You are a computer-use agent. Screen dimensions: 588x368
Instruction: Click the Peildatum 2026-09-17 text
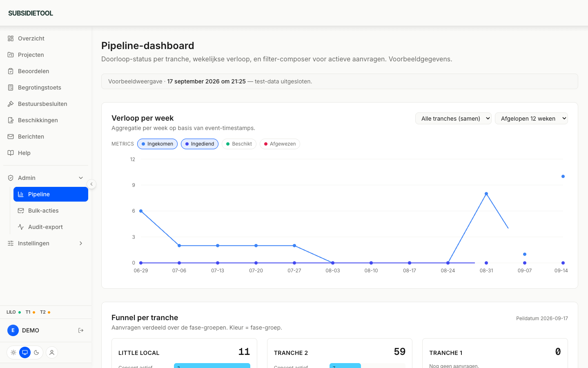542,319
